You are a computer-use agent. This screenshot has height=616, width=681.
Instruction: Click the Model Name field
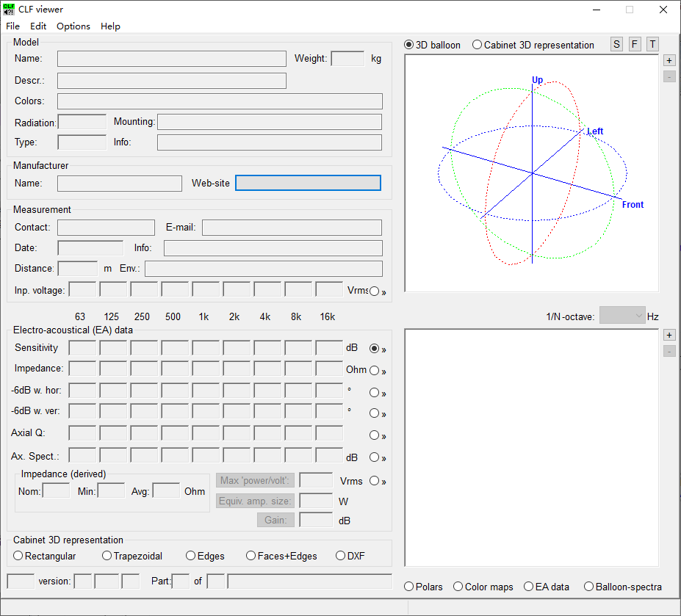point(172,59)
